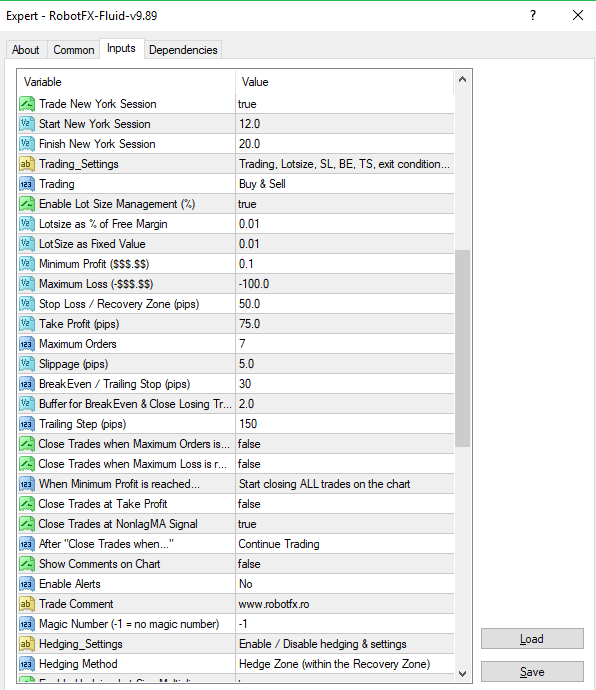Viewport: 596px width, 690px height.
Task: Select the Inputs tab
Action: coord(121,48)
